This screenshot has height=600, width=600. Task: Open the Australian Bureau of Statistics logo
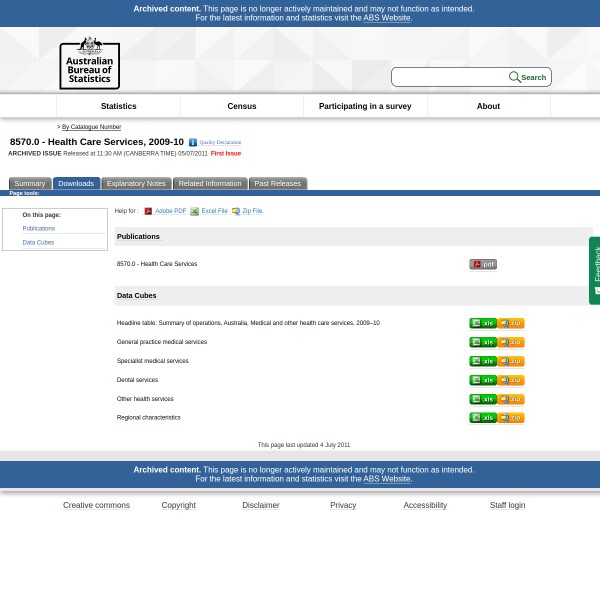click(89, 63)
